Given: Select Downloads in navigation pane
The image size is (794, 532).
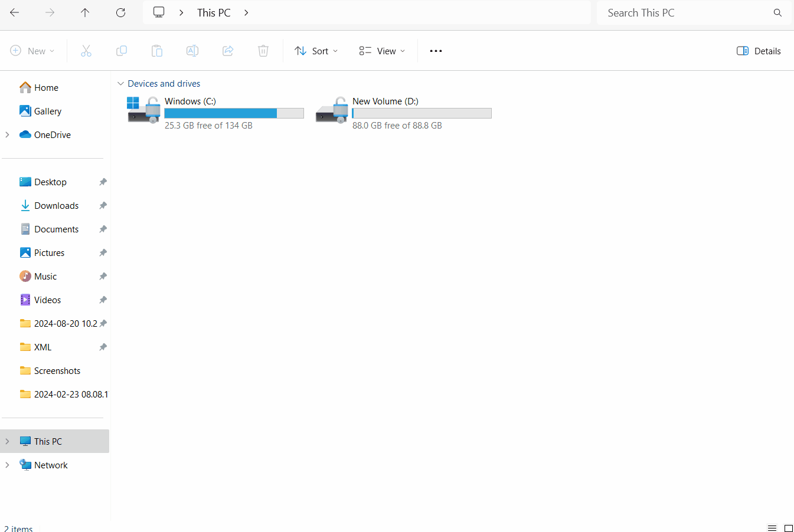Looking at the screenshot, I should pos(56,206).
